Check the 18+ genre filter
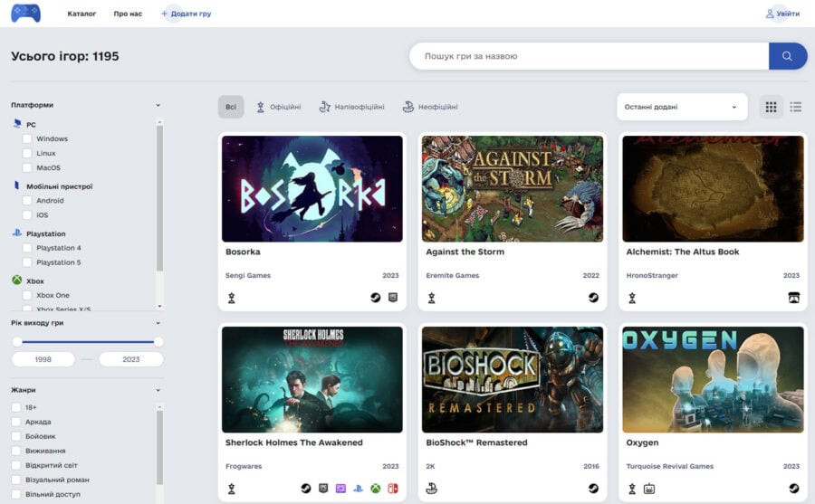Image resolution: width=815 pixels, height=504 pixels. [x=16, y=407]
